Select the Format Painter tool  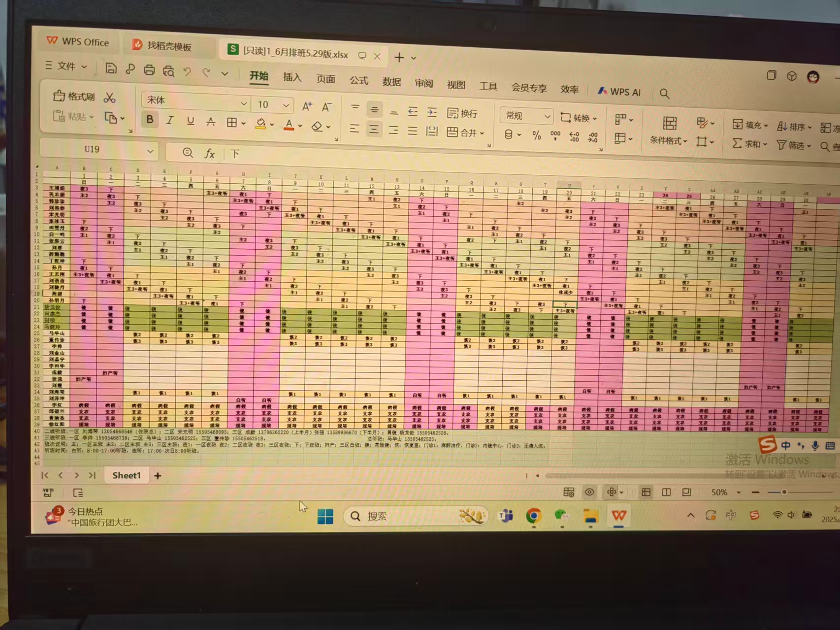[x=74, y=96]
